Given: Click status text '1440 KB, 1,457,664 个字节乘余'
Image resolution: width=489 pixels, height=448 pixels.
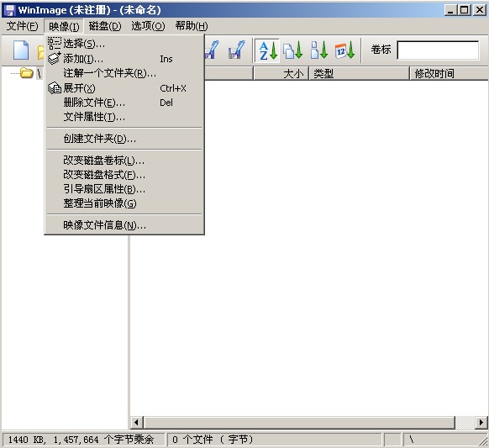Looking at the screenshot, I should [x=81, y=440].
